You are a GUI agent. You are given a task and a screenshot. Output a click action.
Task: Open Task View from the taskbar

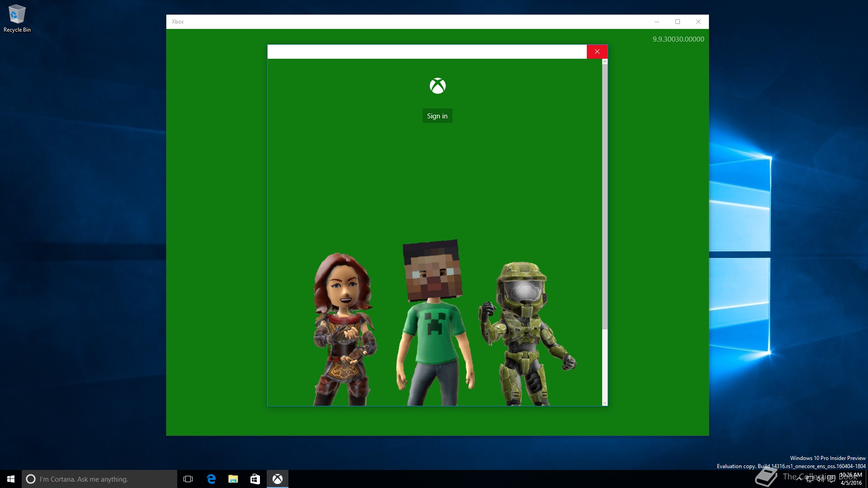point(188,479)
